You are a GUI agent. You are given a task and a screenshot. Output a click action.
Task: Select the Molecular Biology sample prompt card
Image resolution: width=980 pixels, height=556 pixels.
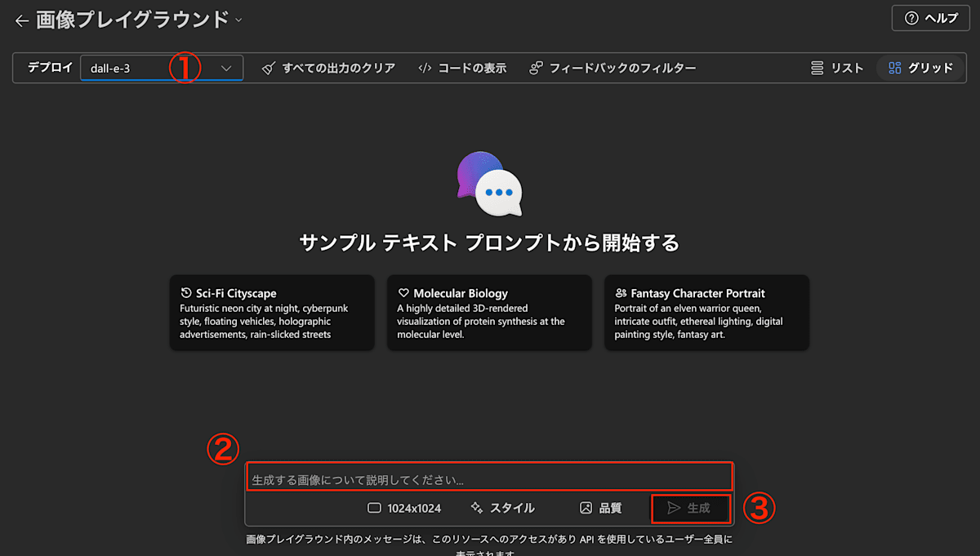(489, 313)
